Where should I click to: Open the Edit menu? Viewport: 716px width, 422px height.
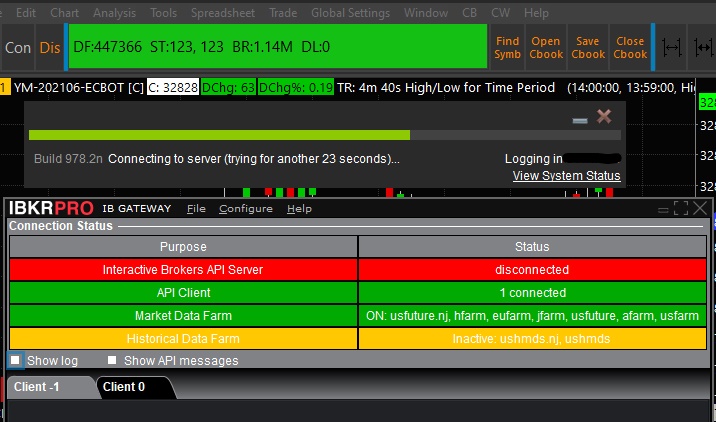pyautogui.click(x=26, y=13)
